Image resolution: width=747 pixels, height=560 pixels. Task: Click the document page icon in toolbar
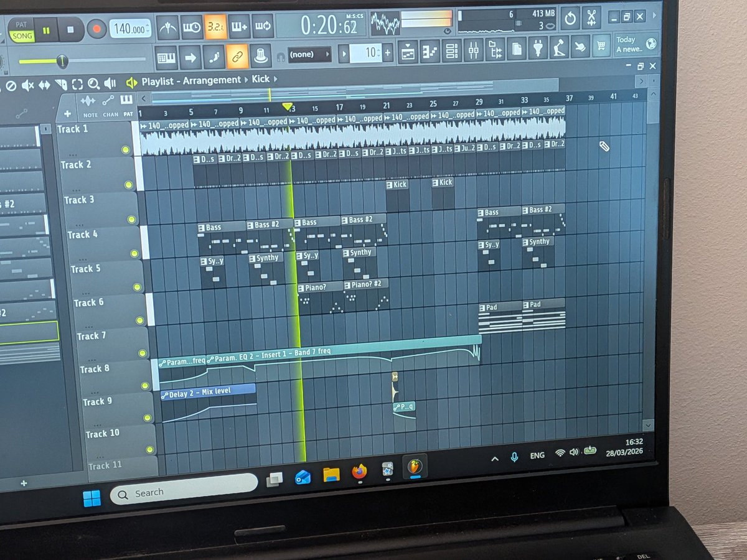pos(517,48)
